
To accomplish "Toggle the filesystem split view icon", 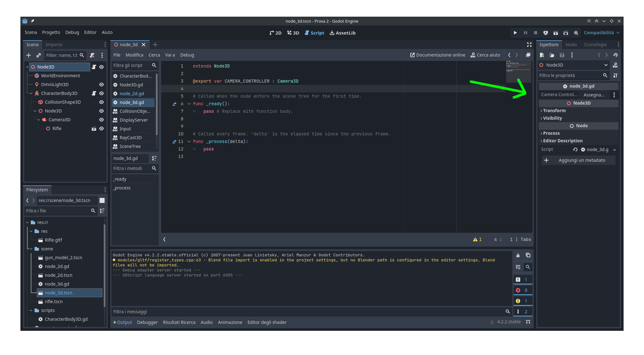I will click(x=102, y=200).
